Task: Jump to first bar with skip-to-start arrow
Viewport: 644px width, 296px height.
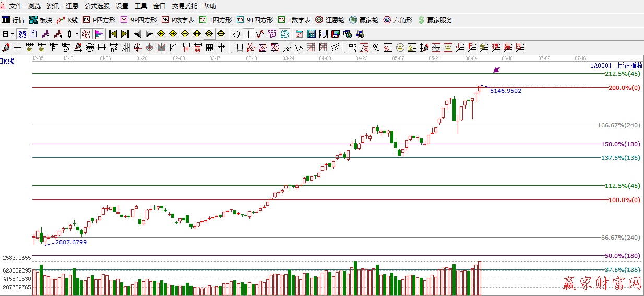Action: pos(113,34)
